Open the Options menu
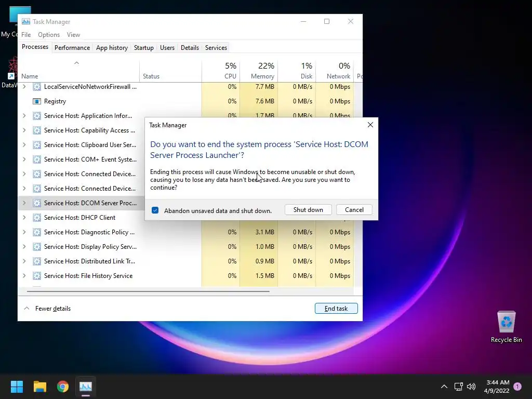Viewport: 532px width, 399px height. [49, 35]
